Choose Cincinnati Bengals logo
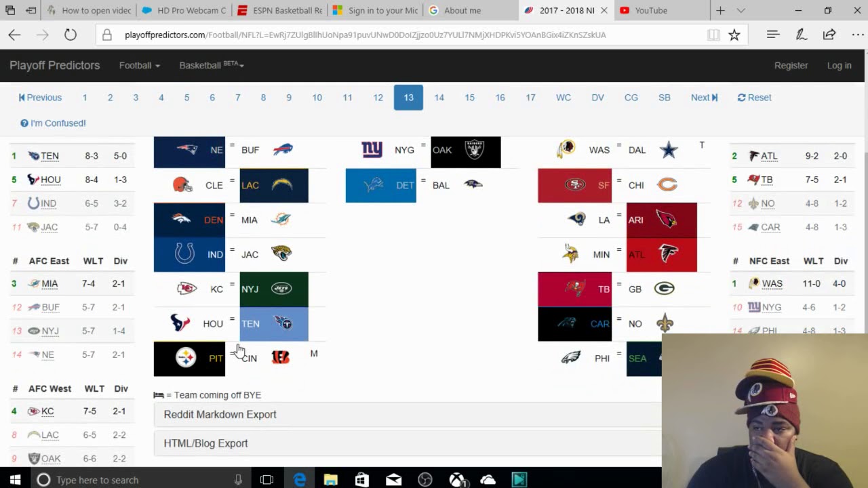868x488 pixels. [x=281, y=358]
